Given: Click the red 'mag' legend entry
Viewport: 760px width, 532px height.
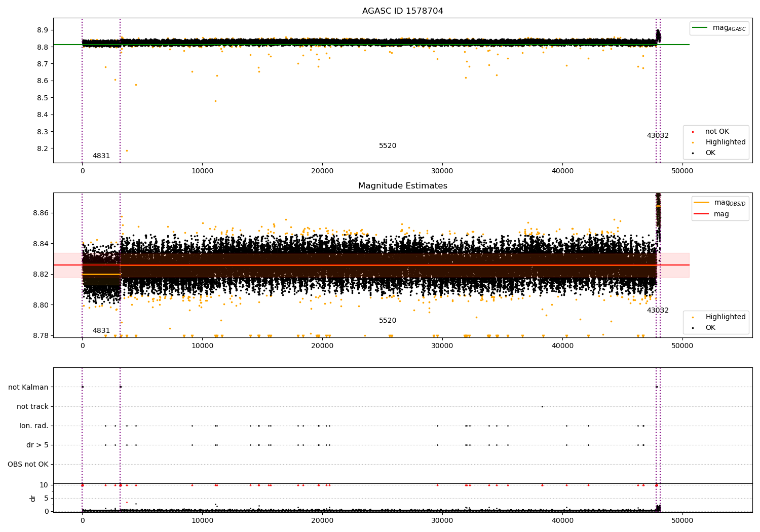Looking at the screenshot, I should [711, 214].
